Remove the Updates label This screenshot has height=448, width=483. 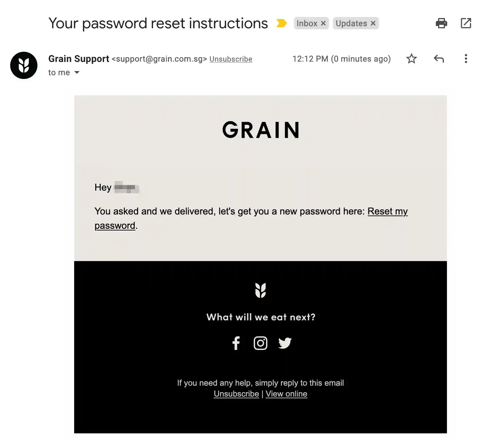[373, 23]
